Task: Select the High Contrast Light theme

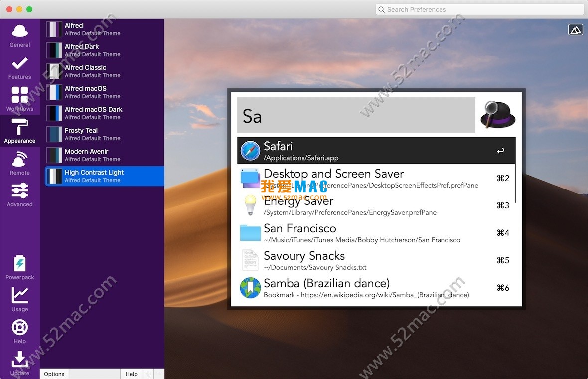Action: tap(104, 176)
